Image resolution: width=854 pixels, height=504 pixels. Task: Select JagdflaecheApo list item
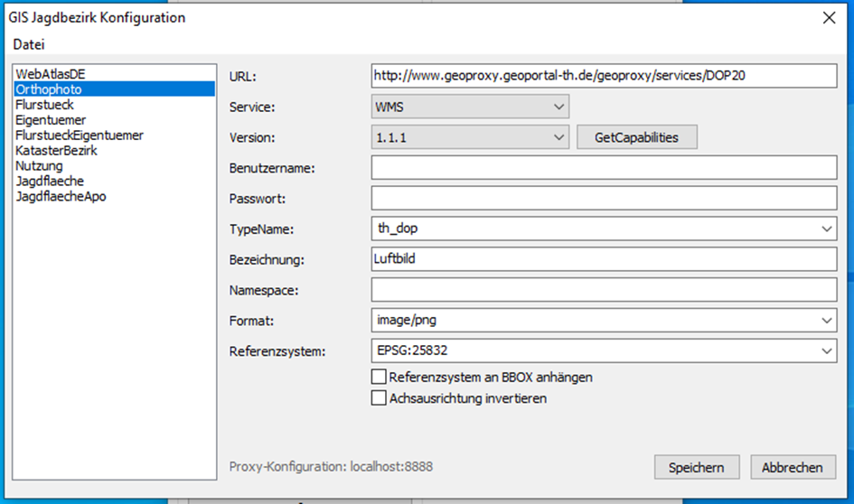pyautogui.click(x=61, y=196)
